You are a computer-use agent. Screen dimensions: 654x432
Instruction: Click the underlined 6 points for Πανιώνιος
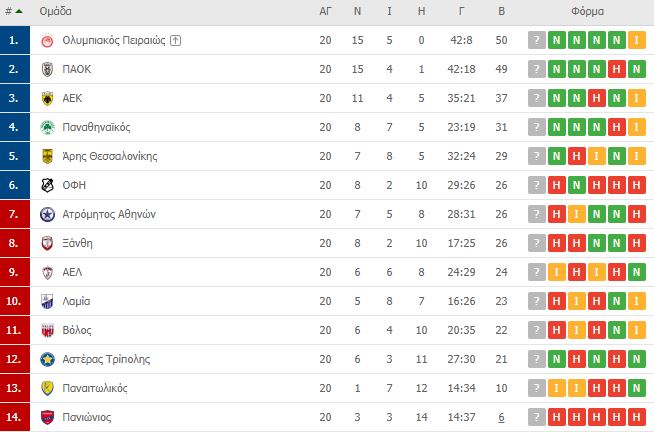(x=501, y=417)
